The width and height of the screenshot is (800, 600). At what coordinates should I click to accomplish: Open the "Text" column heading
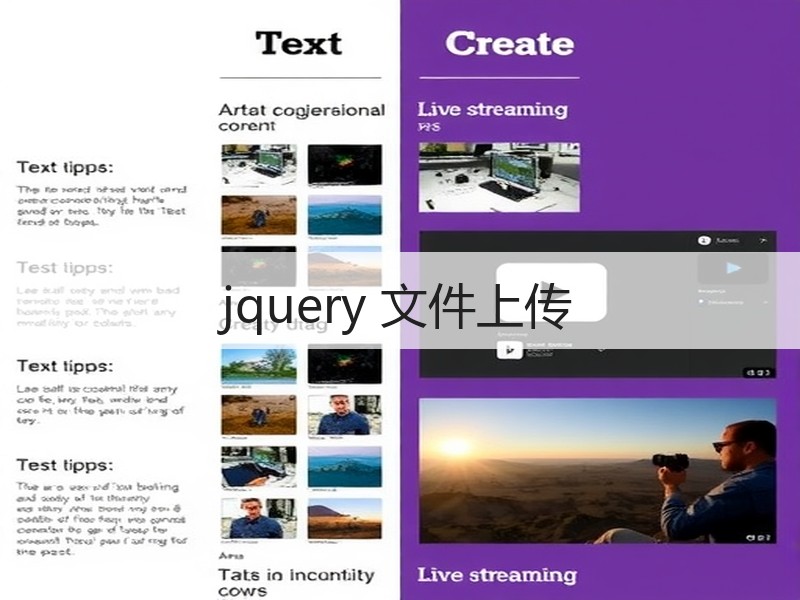click(298, 43)
